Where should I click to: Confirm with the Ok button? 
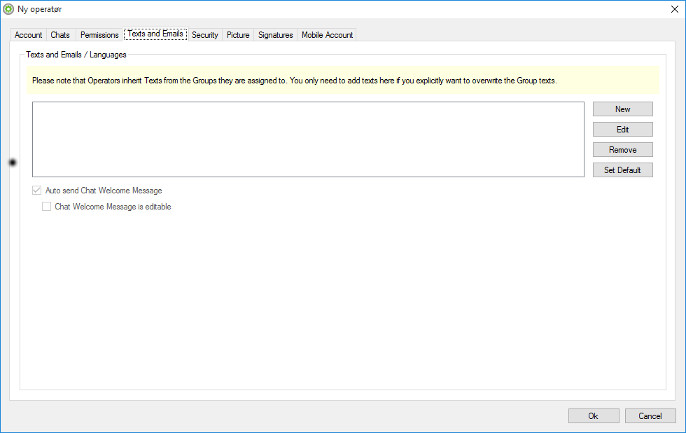[593, 416]
